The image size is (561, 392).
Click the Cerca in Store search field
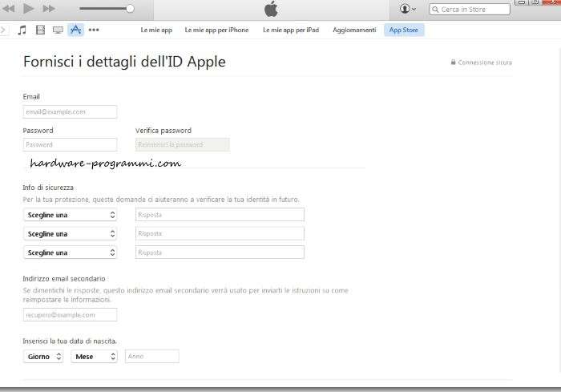pyautogui.click(x=470, y=10)
